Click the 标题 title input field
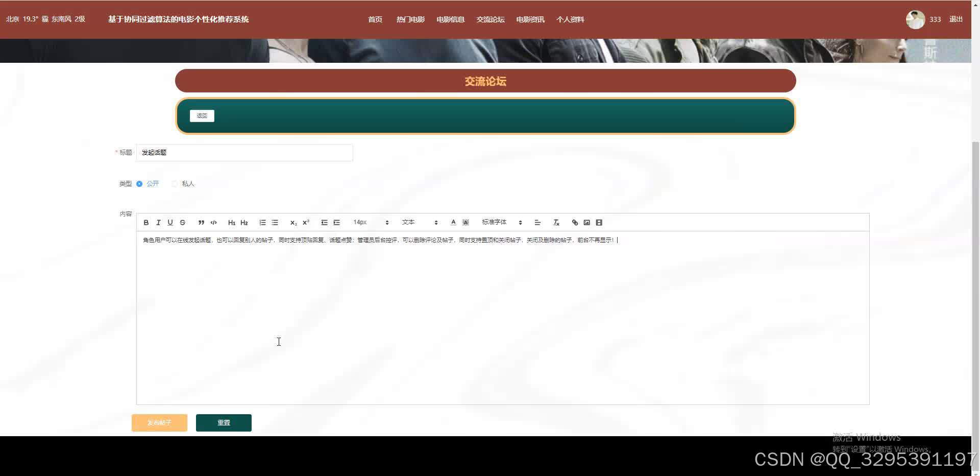 (x=244, y=153)
